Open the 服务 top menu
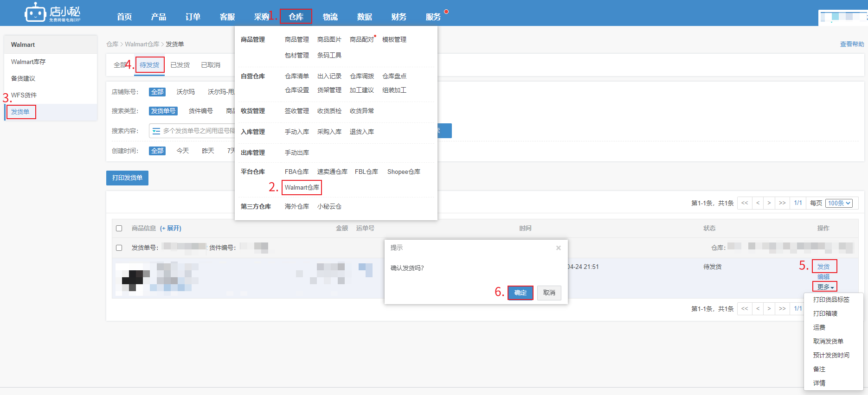868x395 pixels. 433,17
